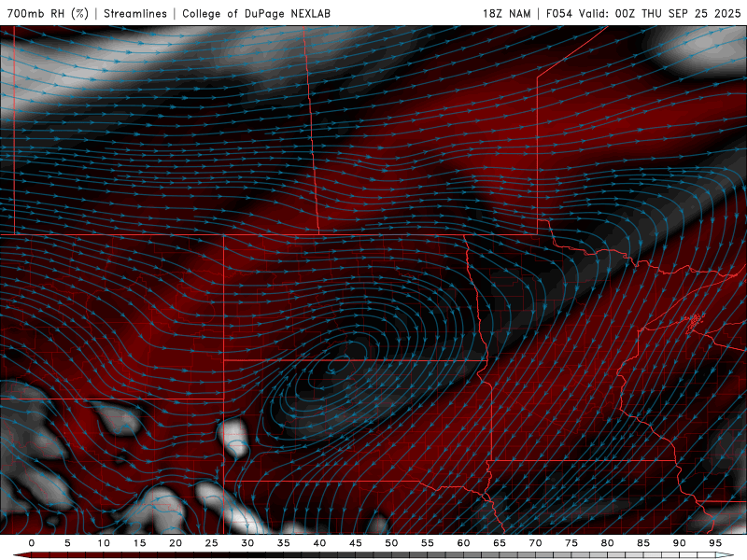
Task: Click the colorbar label "65"
Action: [500, 543]
